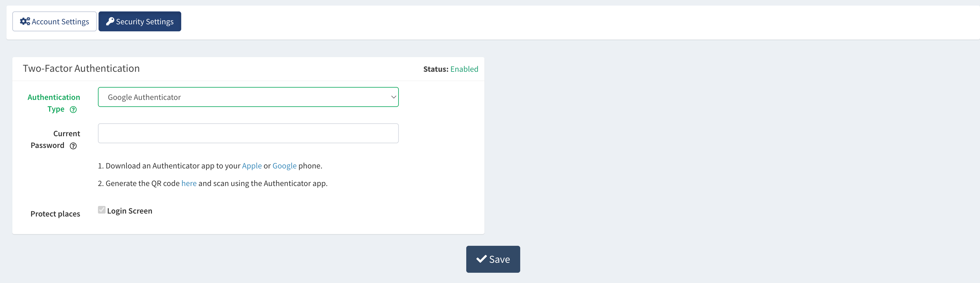This screenshot has height=283, width=980.
Task: Click the dropdown chevron arrow for Google Authenticator
Action: [393, 97]
